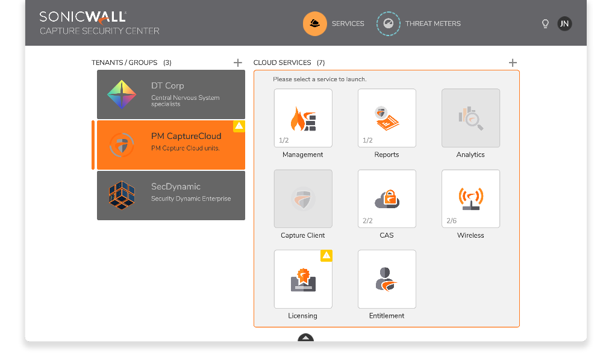This screenshot has height=364, width=609.
Task: Launch the Entitlement service tile
Action: point(387,279)
